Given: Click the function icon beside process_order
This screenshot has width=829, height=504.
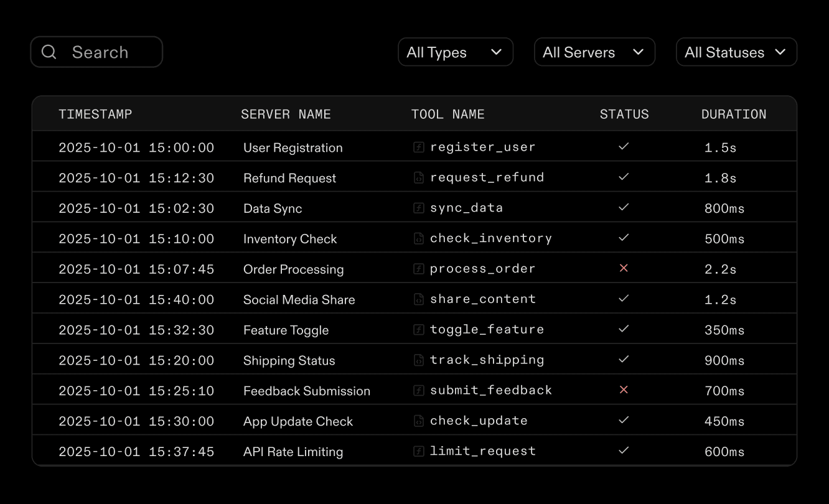Looking at the screenshot, I should (417, 268).
